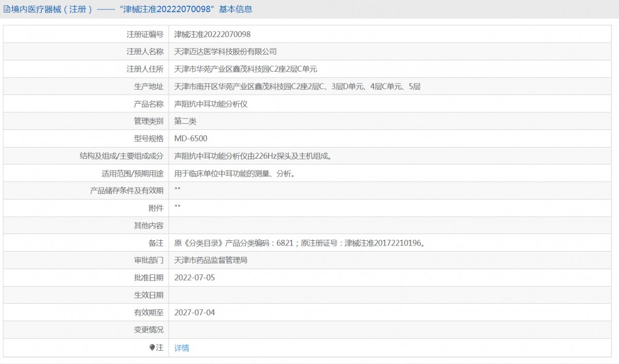This screenshot has width=619, height=364.
Task: Click the 备注 label cell
Action: pos(86,243)
